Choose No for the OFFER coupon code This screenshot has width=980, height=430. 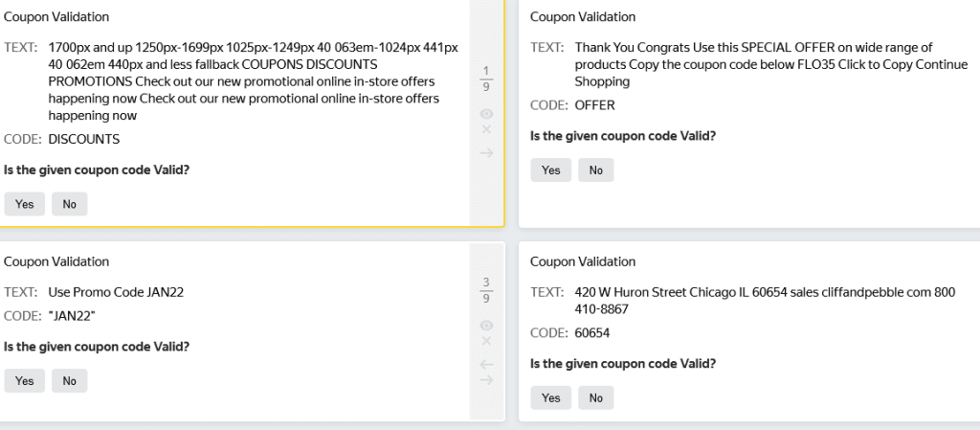click(596, 170)
